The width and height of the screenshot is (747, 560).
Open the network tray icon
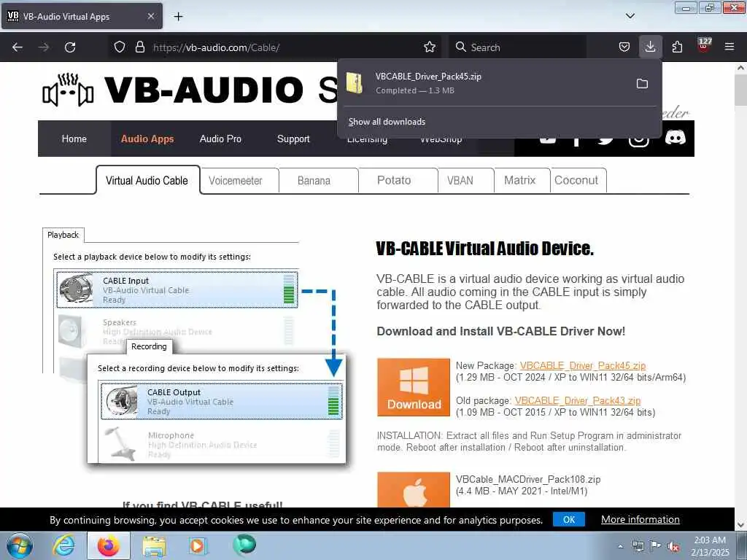click(x=638, y=546)
